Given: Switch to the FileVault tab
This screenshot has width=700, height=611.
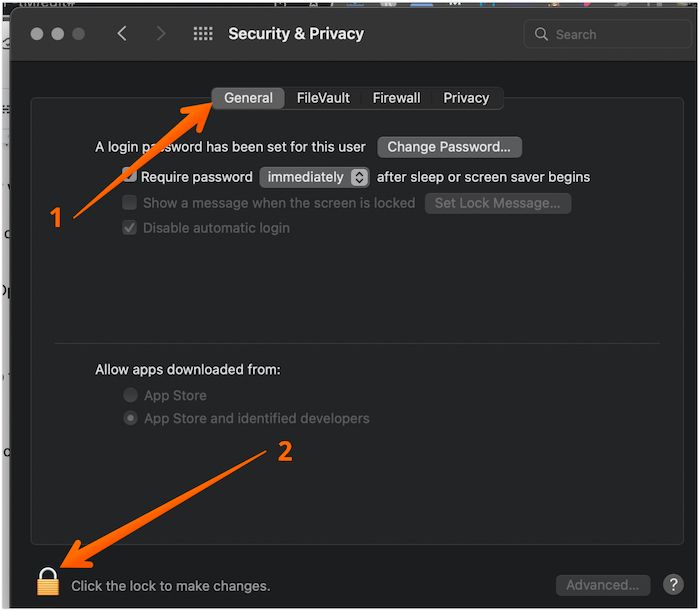Looking at the screenshot, I should 323,98.
